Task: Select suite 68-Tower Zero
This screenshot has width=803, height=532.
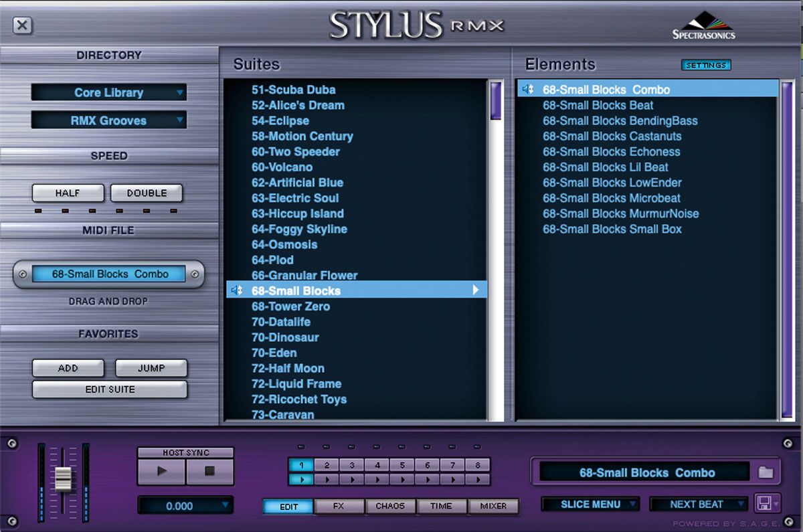Action: click(290, 306)
